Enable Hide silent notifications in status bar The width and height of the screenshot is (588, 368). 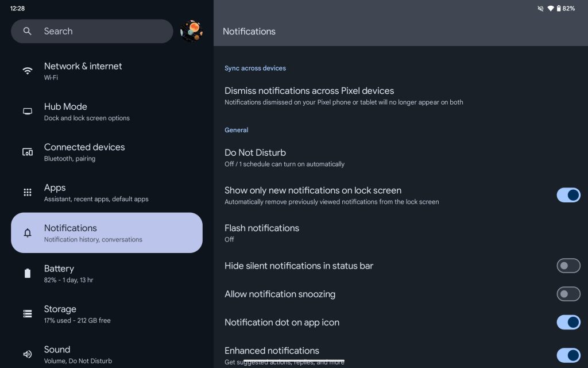(x=568, y=266)
